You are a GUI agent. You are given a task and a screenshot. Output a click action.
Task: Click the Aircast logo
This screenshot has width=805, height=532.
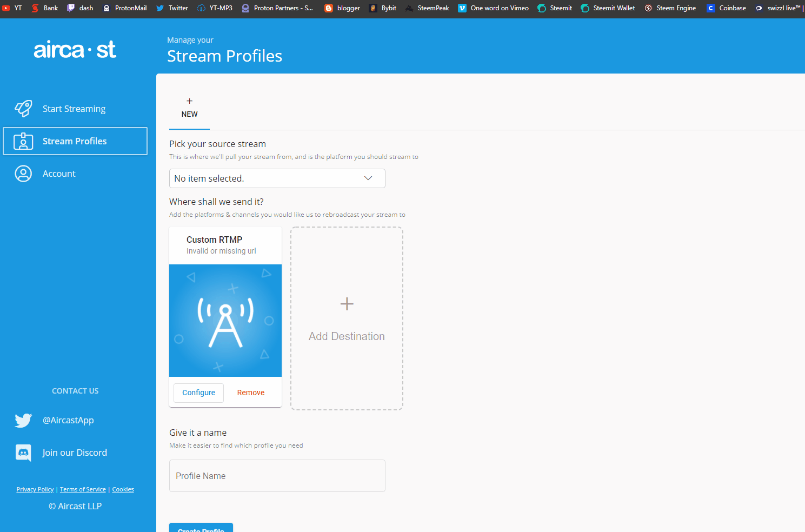tap(75, 50)
